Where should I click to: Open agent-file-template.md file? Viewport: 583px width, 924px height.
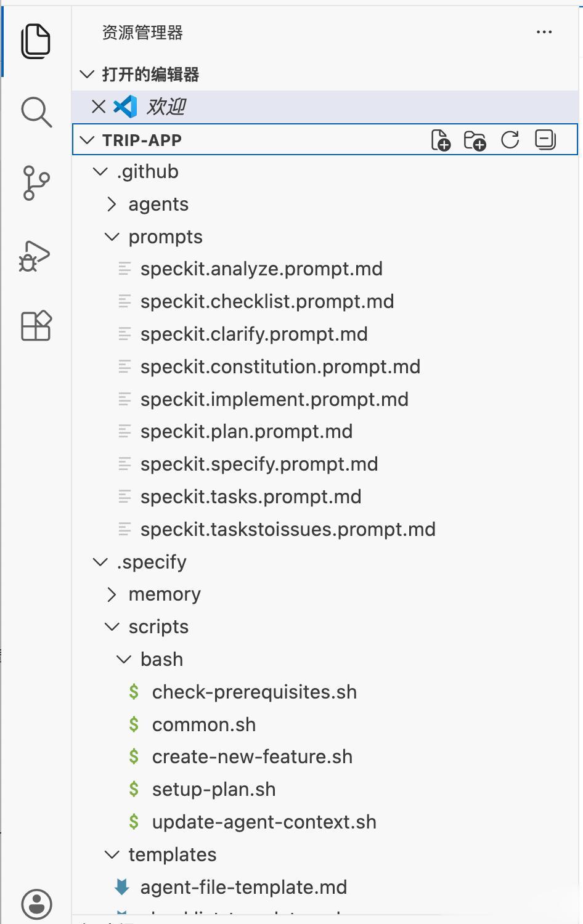[x=243, y=888]
